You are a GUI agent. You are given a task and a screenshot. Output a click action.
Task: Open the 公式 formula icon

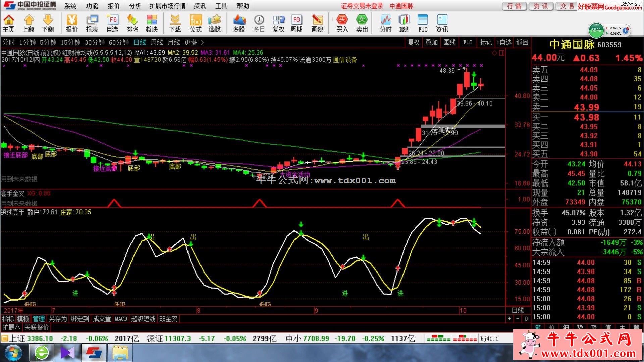(x=196, y=23)
